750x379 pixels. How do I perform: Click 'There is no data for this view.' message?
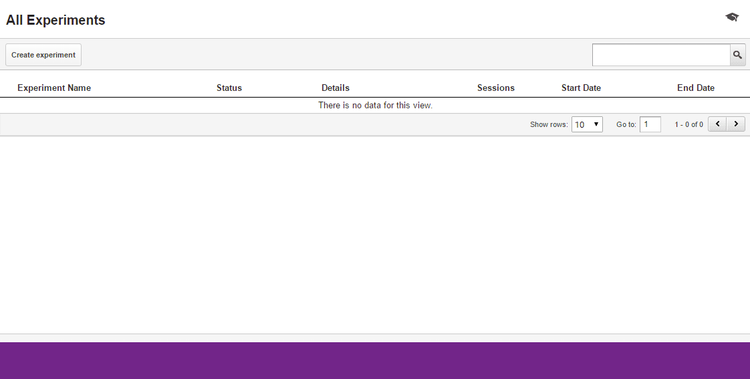click(375, 105)
